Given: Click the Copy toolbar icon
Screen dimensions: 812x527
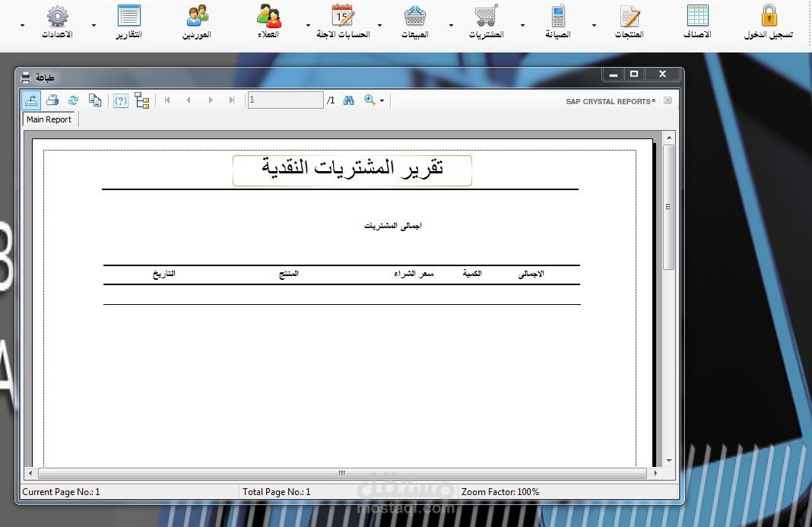Looking at the screenshot, I should click(95, 100).
